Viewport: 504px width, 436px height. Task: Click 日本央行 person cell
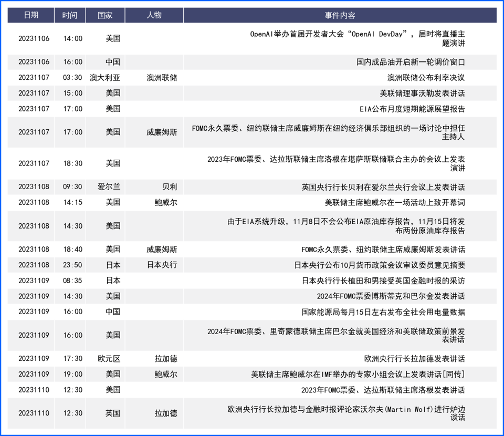pos(162,265)
